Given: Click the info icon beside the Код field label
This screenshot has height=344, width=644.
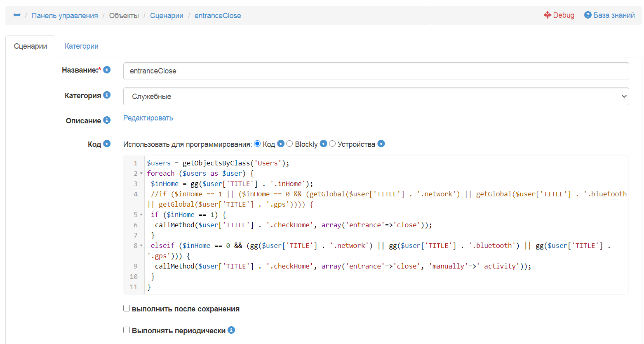Looking at the screenshot, I should tap(107, 144).
